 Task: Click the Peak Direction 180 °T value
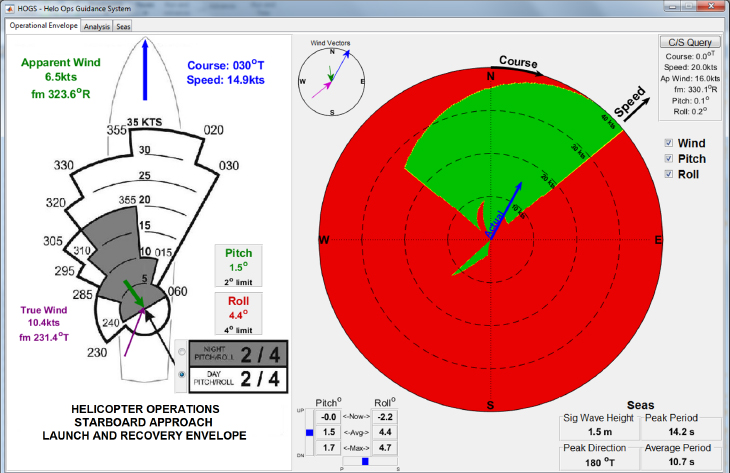click(x=600, y=462)
